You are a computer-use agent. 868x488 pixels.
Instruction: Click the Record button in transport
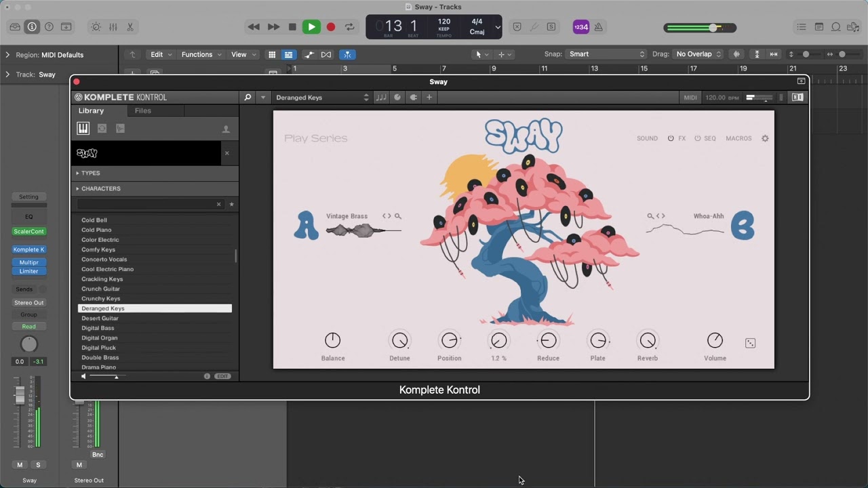coord(331,27)
